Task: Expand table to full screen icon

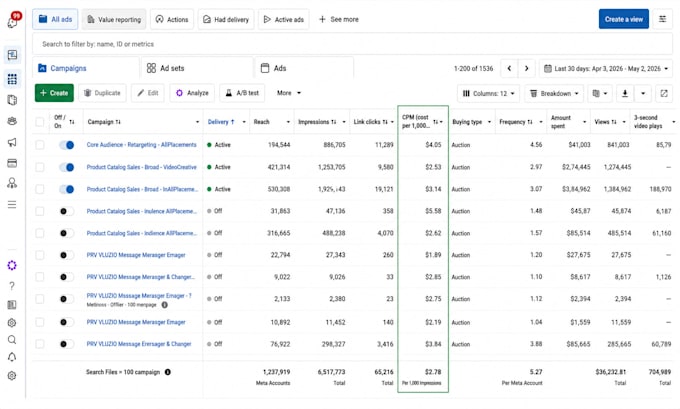Action: coord(664,93)
